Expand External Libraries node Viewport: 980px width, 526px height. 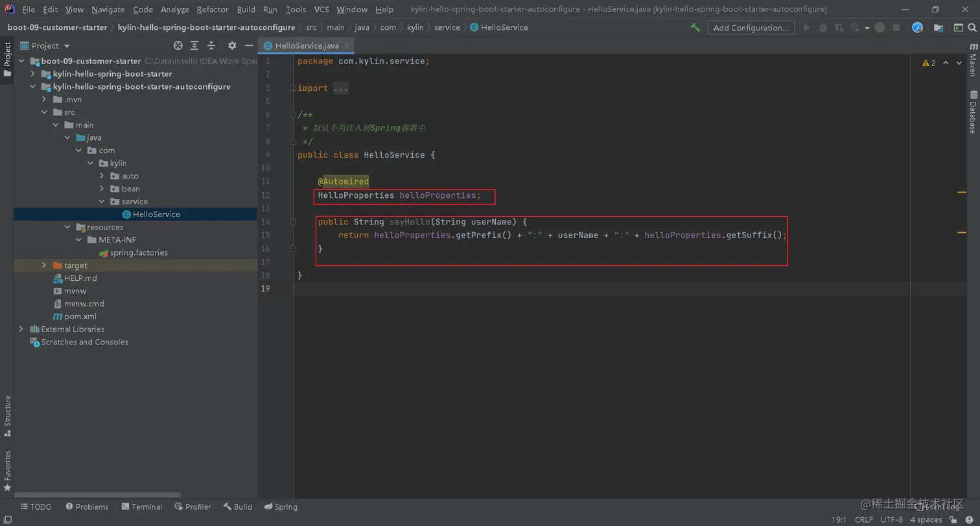pos(21,329)
